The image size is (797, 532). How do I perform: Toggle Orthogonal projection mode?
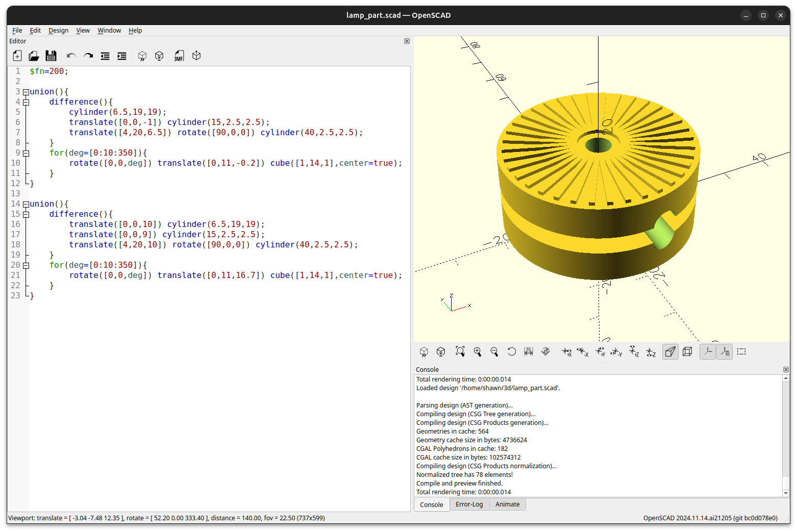tap(687, 351)
